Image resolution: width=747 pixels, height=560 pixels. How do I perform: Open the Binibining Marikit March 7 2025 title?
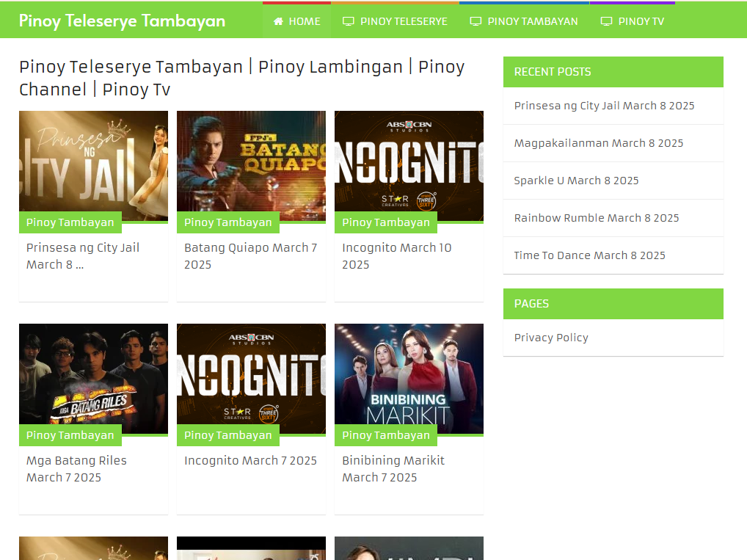pos(393,469)
